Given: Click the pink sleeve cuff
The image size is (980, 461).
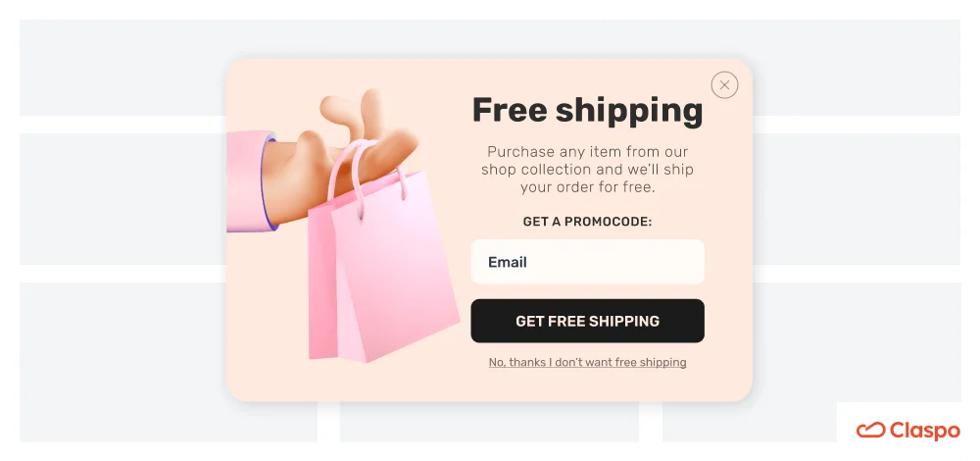Looking at the screenshot, I should [x=250, y=181].
